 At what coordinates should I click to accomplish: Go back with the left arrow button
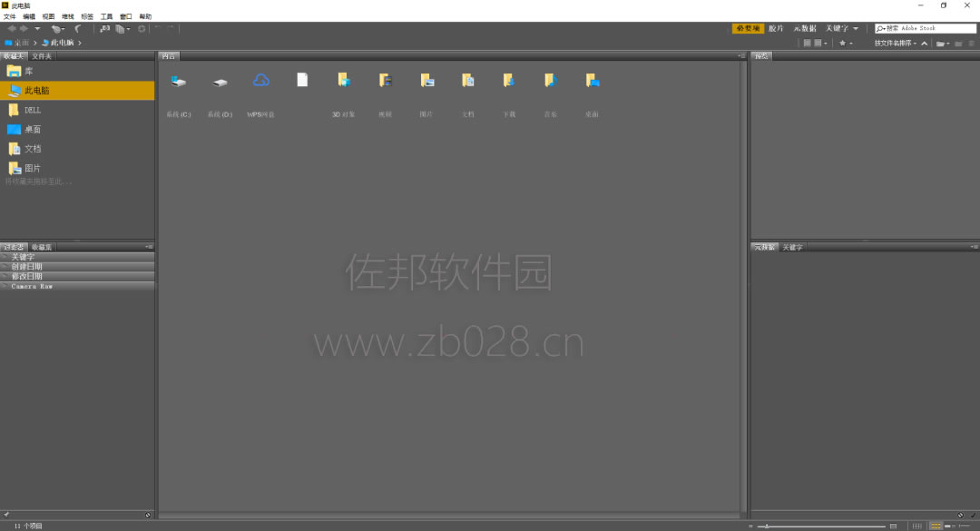(11, 29)
